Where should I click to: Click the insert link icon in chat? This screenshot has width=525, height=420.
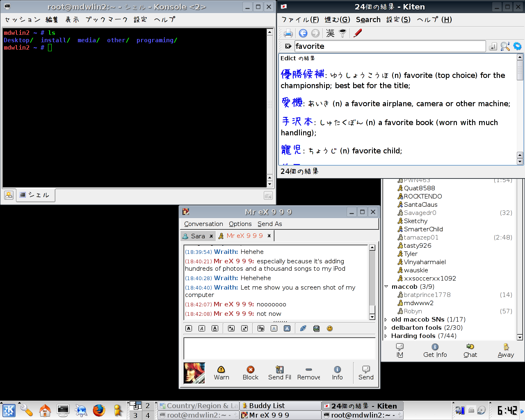pos(303,329)
